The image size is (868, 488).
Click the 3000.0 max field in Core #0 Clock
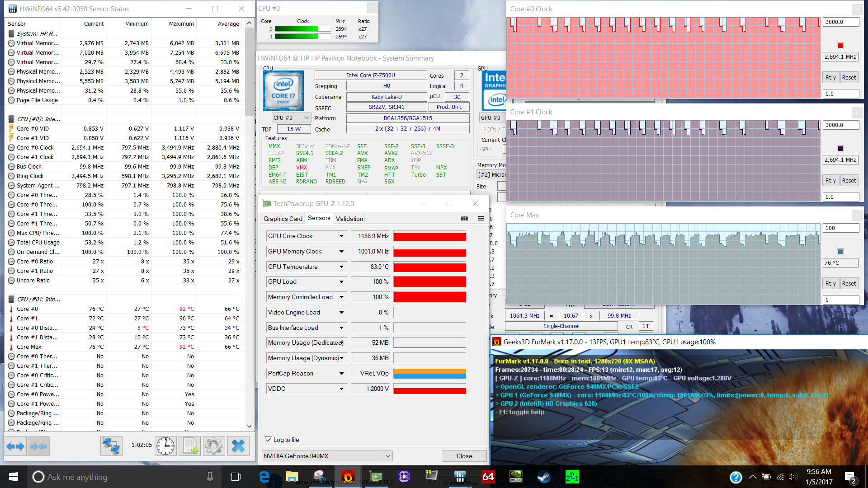[x=841, y=22]
